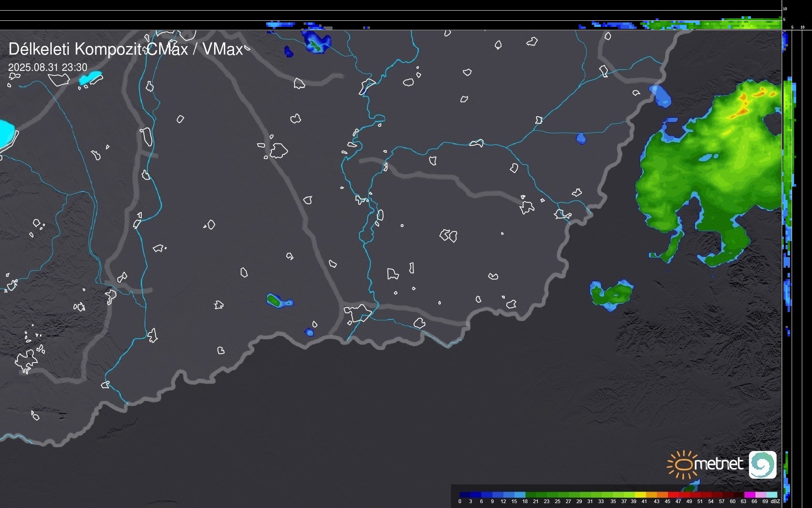Click the Délkeleti Kompozit CMax / VMax title
The height and width of the screenshot is (508, 812).
125,49
